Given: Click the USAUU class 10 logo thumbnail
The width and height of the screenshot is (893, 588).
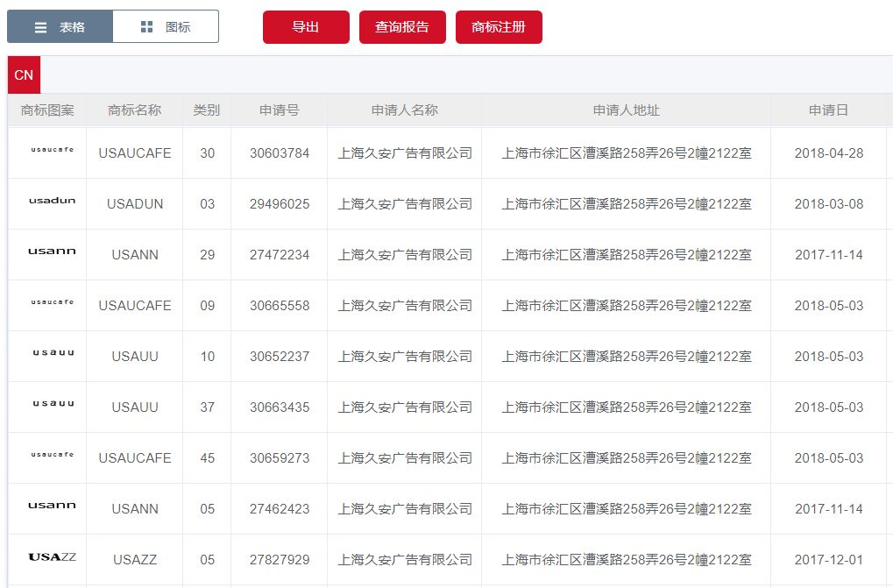Looking at the screenshot, I should (53, 353).
